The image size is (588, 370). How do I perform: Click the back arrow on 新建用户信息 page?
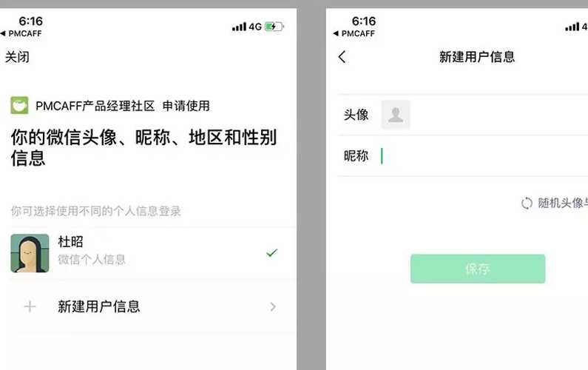click(x=342, y=57)
